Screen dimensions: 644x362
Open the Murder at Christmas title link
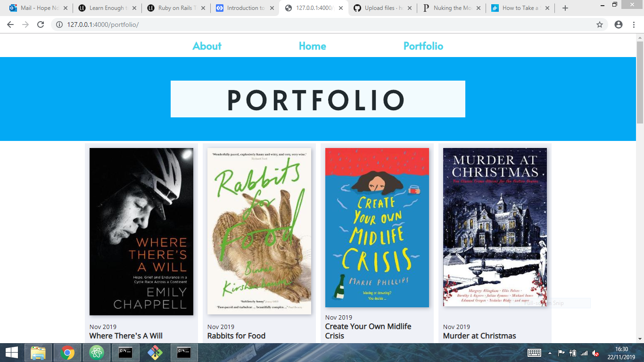tap(479, 336)
